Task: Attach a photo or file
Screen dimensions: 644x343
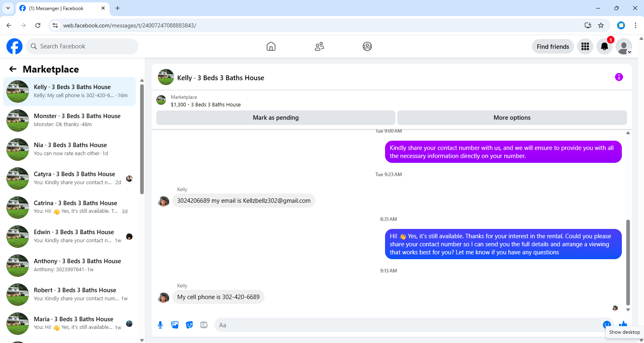Action: (175, 325)
